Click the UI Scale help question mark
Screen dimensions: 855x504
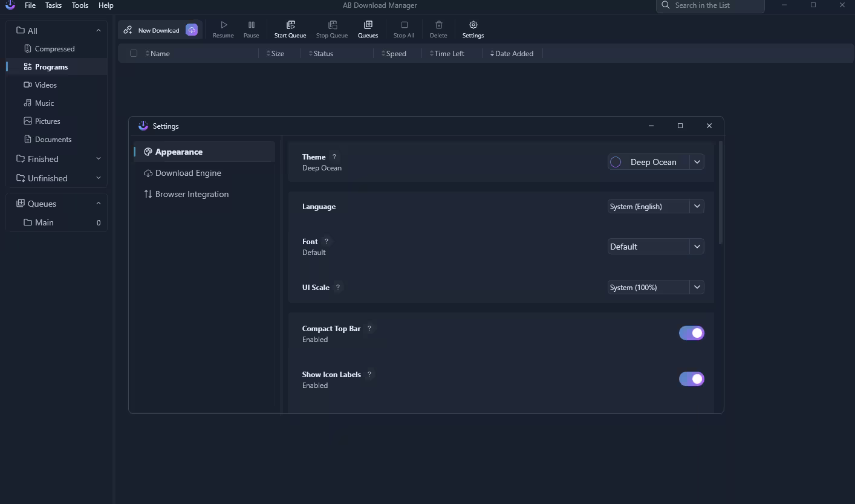pyautogui.click(x=338, y=287)
